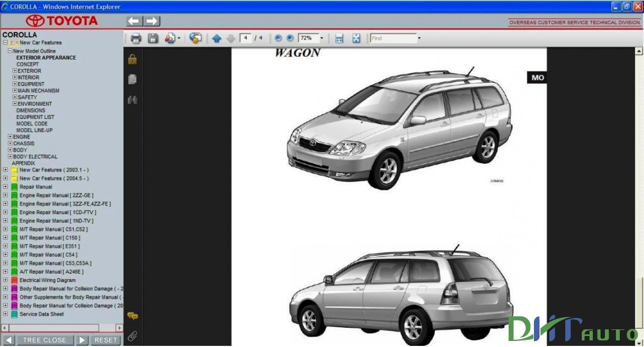Print the document with printer icon

(136, 39)
